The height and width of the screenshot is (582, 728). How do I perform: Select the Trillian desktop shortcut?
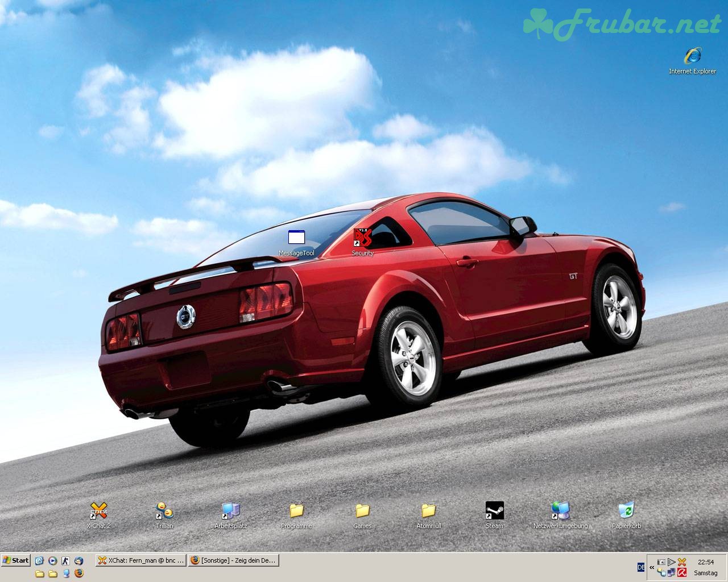click(x=164, y=516)
